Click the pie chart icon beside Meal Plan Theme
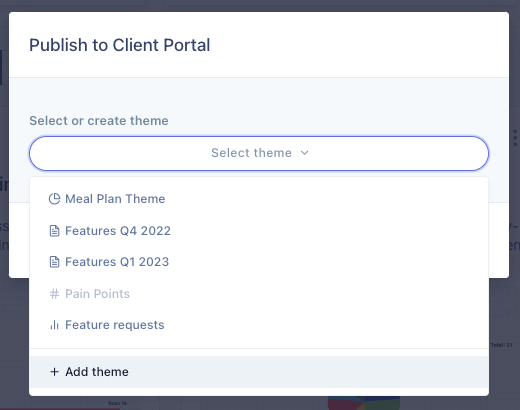The image size is (520, 410). [x=54, y=199]
